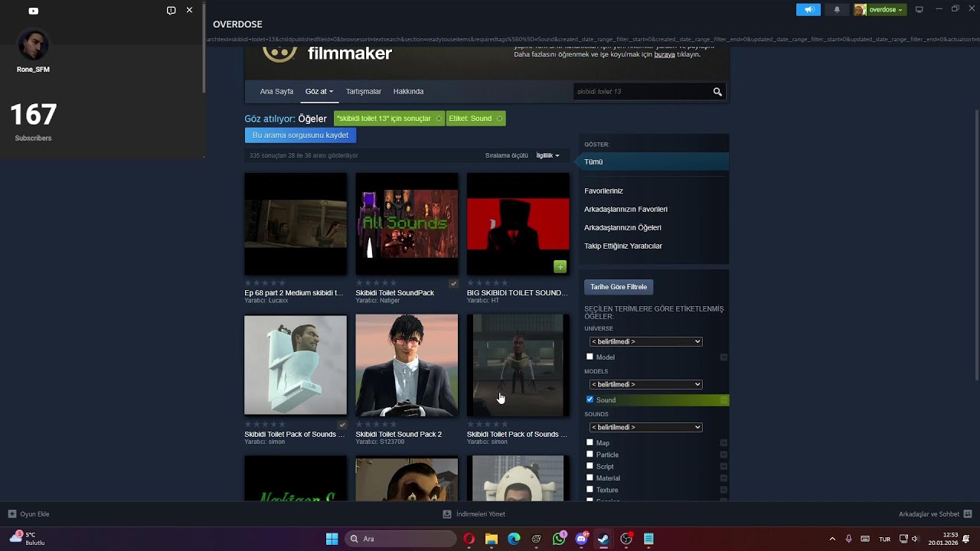Open WhatsApp from taskbar
This screenshot has width=980, height=551.
(559, 539)
